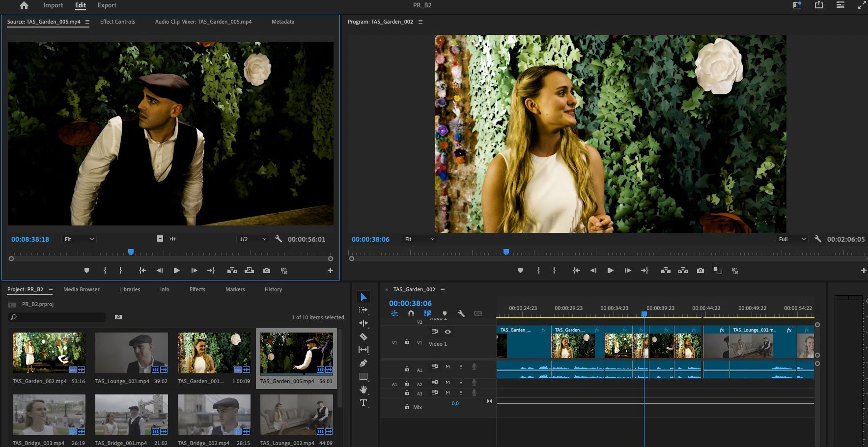Open Program monitor Full resolution dropdown
Screen dimensions: 868x447
[792, 239]
